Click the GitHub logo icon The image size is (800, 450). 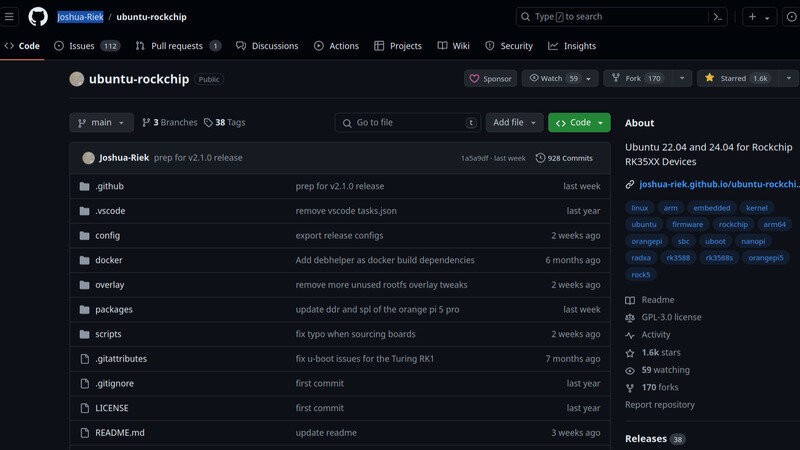pos(38,16)
